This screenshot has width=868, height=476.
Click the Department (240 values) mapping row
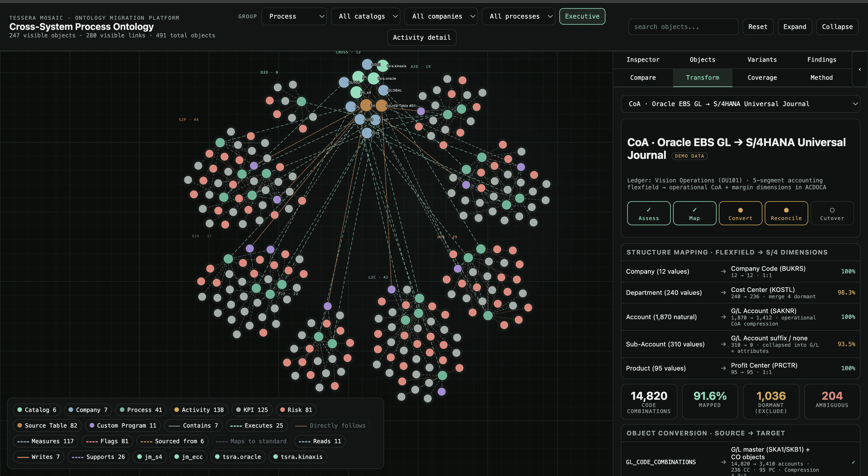click(740, 293)
